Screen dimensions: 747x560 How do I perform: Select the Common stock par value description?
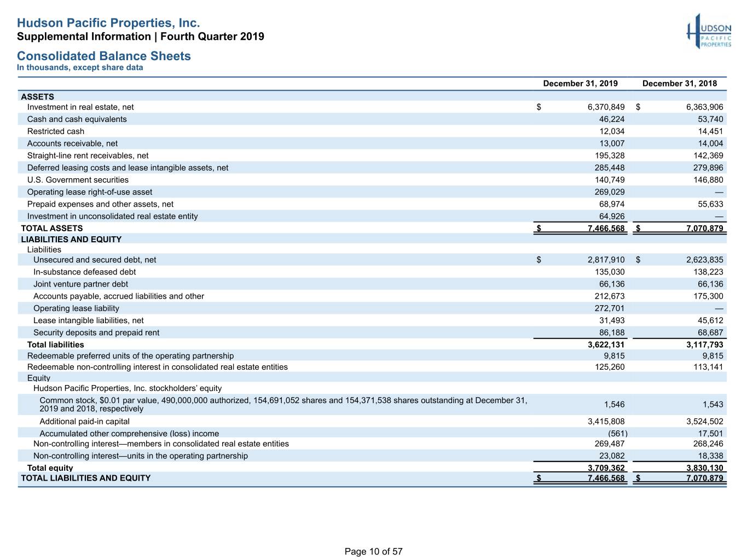pos(283,404)
